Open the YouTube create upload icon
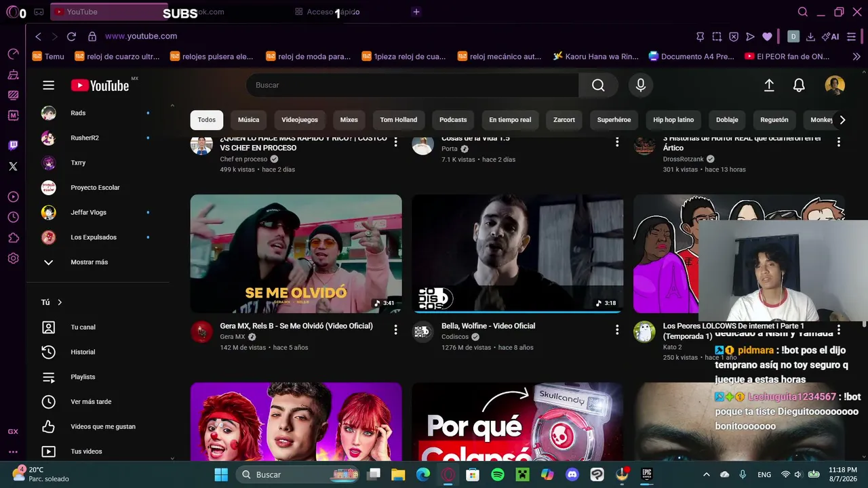This screenshot has width=868, height=488. coord(769,85)
